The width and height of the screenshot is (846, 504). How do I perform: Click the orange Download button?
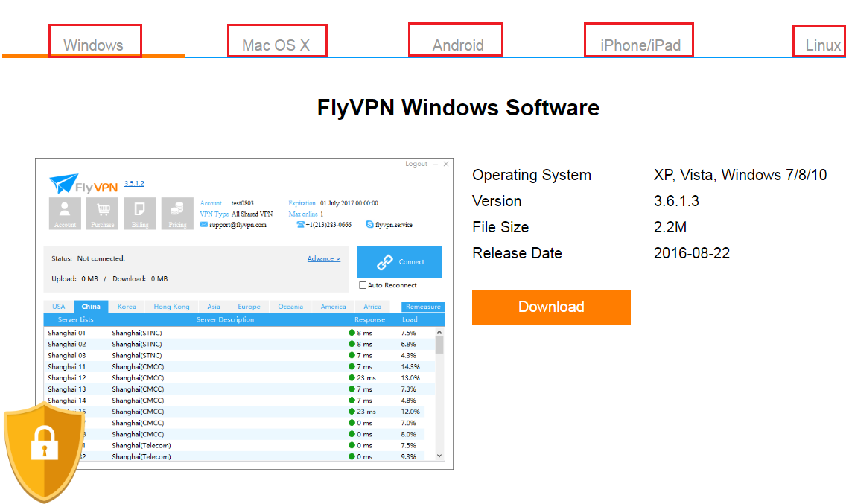pyautogui.click(x=551, y=307)
